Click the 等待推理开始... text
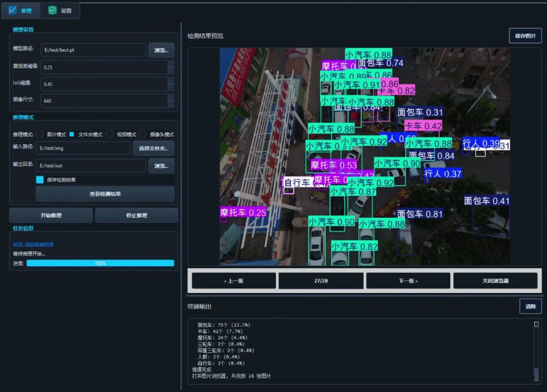The image size is (547, 392). pos(30,254)
